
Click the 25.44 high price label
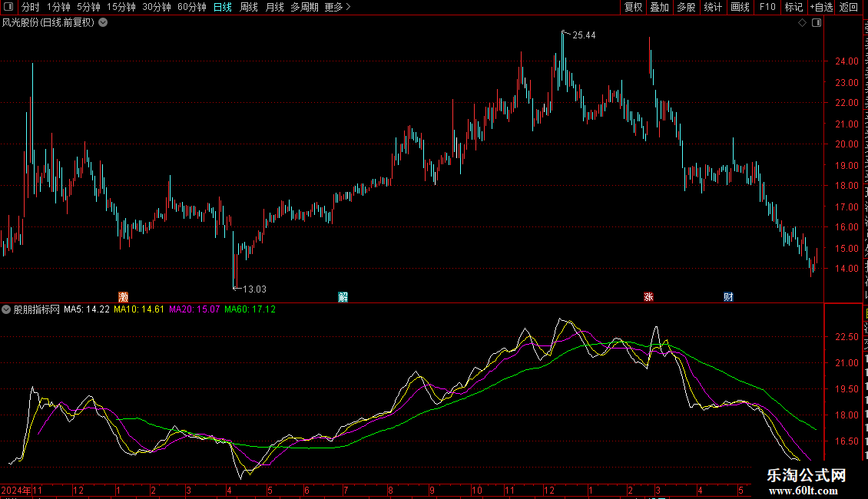584,35
